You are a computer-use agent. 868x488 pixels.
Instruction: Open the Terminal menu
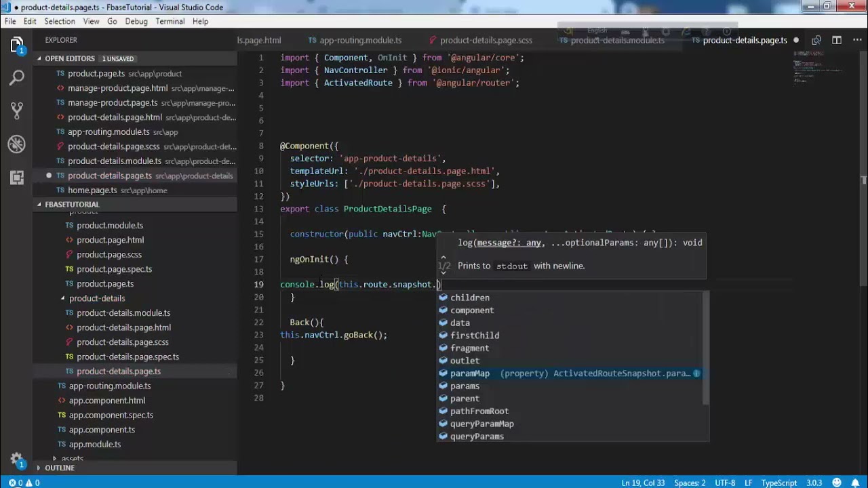click(170, 22)
